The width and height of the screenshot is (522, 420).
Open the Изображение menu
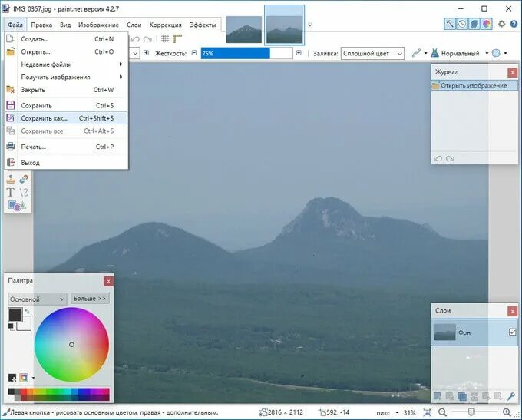pos(98,25)
